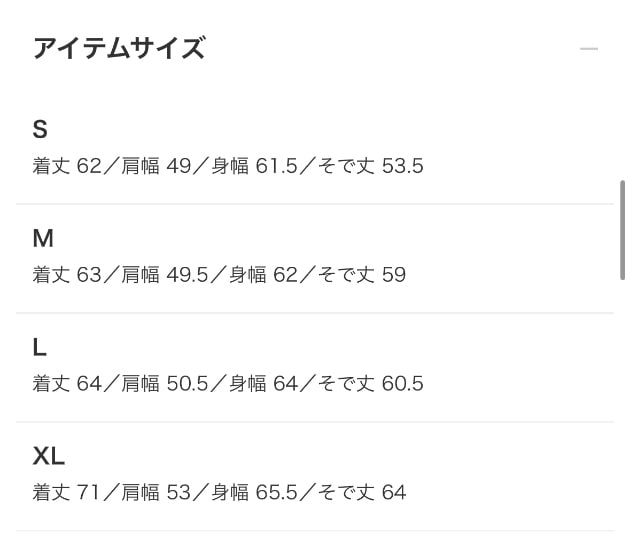Select the XL size label
Screen dimensions: 630x533
coord(49,456)
